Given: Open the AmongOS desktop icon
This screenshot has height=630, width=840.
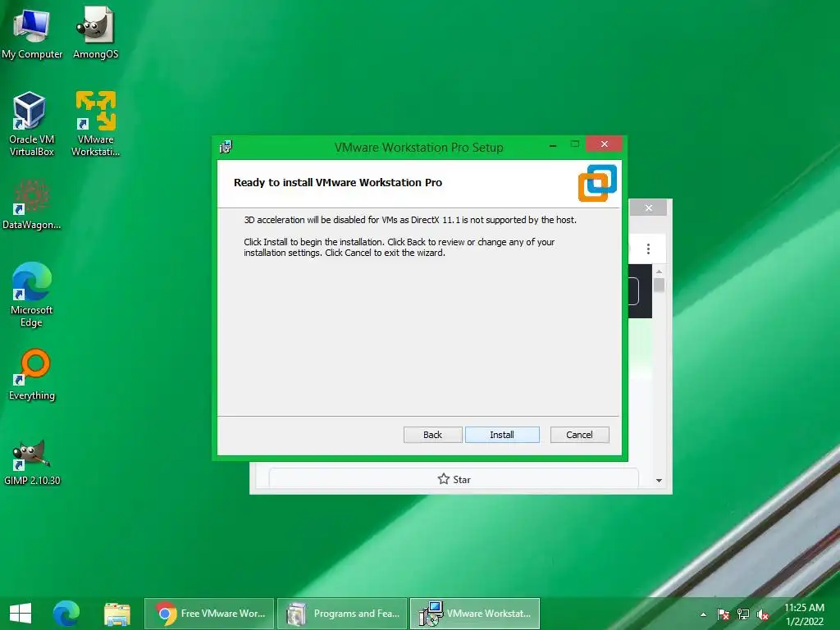Looking at the screenshot, I should 95,33.
